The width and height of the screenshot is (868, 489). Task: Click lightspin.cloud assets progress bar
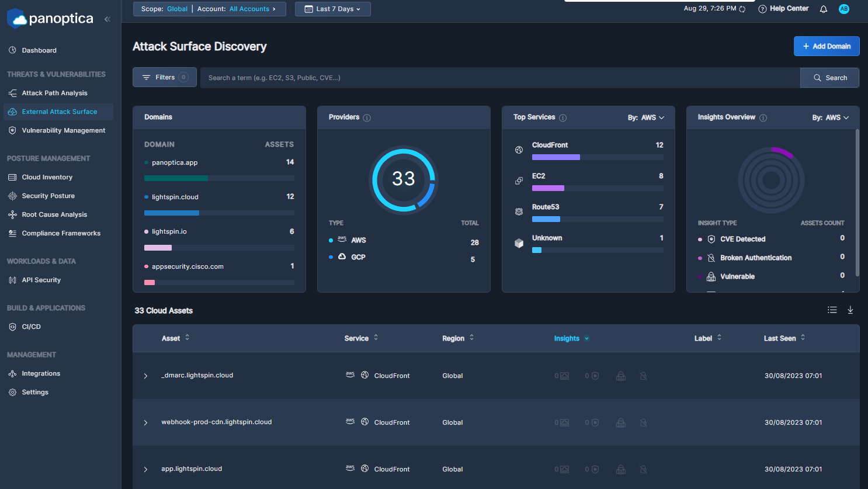219,213
